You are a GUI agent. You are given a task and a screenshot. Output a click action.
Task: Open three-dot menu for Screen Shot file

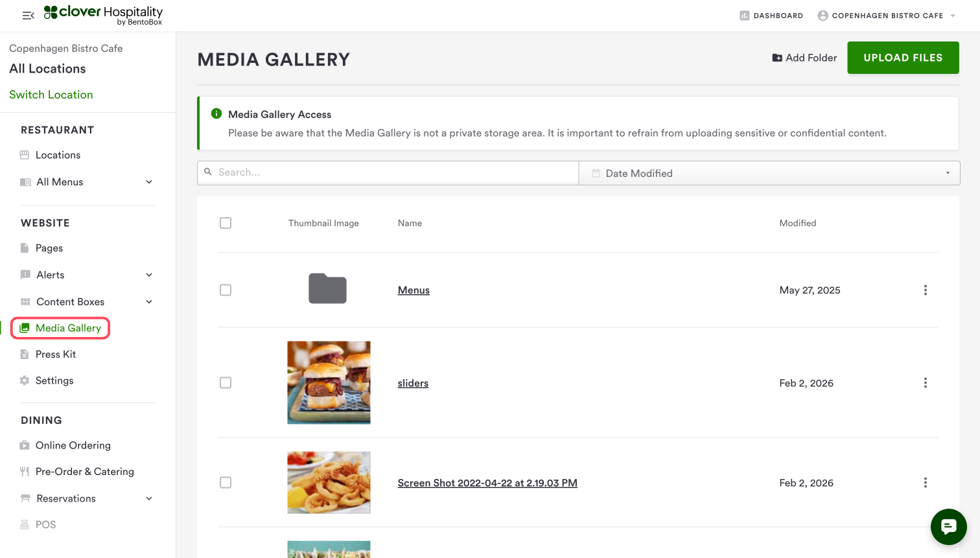pyautogui.click(x=925, y=483)
